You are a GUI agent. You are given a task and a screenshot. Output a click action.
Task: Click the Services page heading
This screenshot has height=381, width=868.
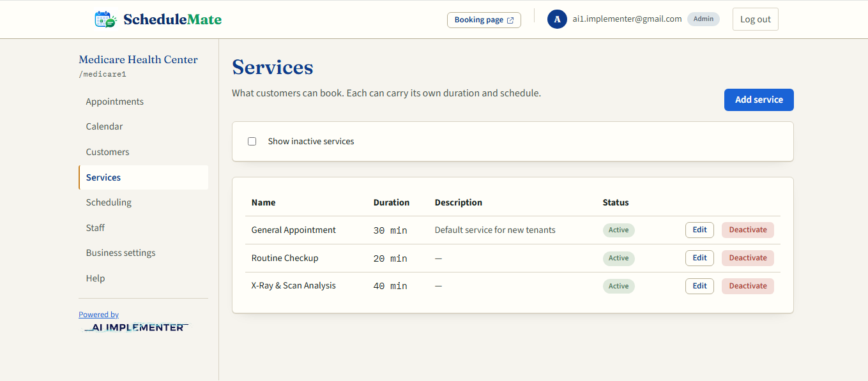point(273,67)
